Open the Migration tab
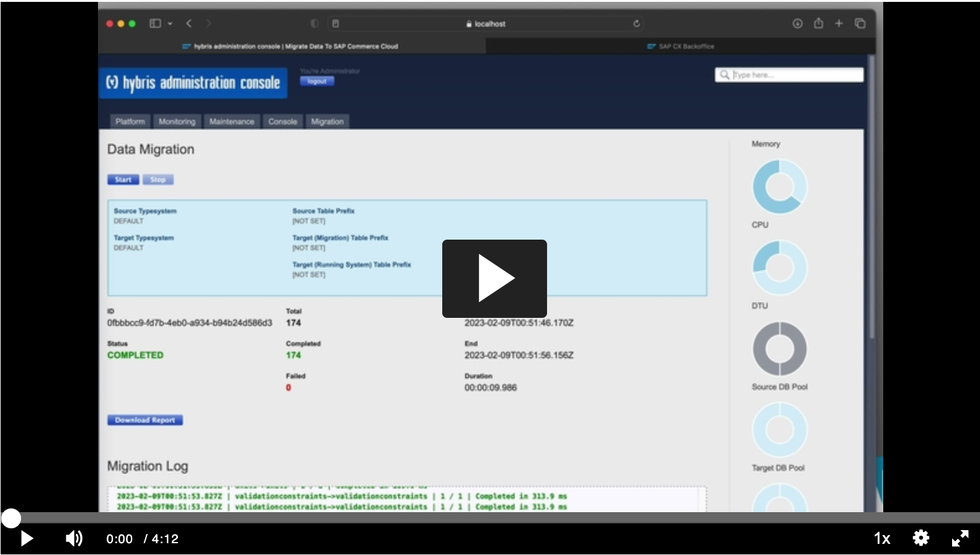980x555 pixels. 327,122
